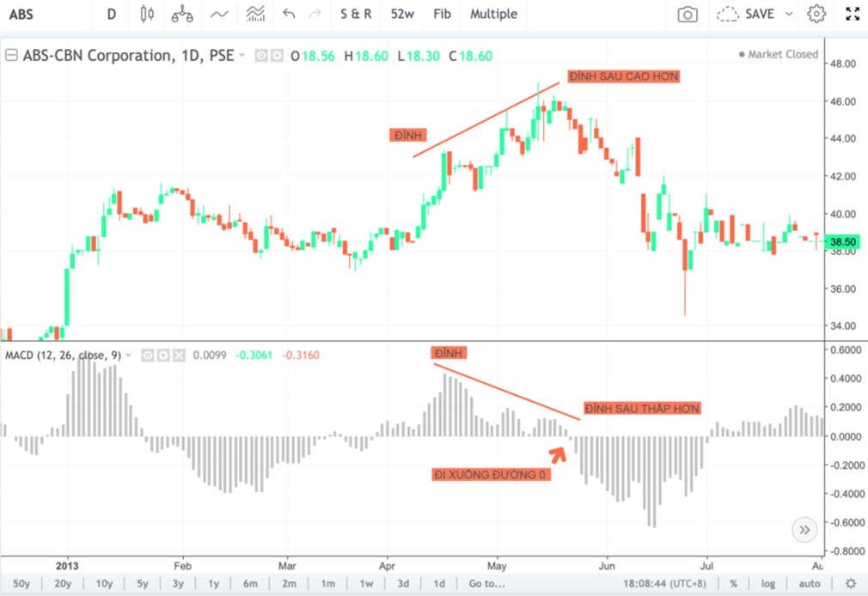This screenshot has height=596, width=868.
Task: Toggle log scale mode
Action: [767, 584]
